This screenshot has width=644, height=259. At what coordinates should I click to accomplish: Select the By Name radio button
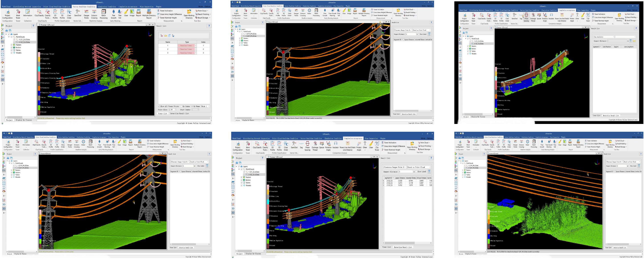click(192, 106)
